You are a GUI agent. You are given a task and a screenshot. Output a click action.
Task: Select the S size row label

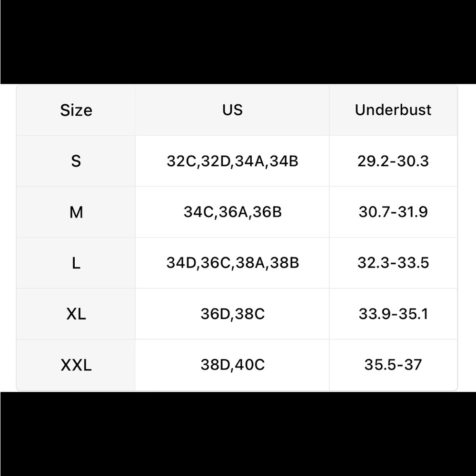pyautogui.click(x=76, y=161)
